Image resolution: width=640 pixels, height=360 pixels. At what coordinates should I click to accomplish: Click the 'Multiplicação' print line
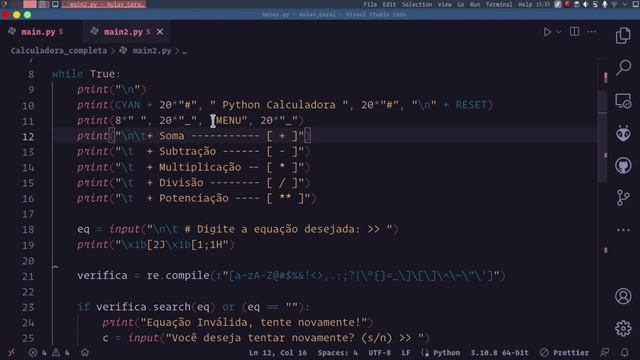coord(193,167)
